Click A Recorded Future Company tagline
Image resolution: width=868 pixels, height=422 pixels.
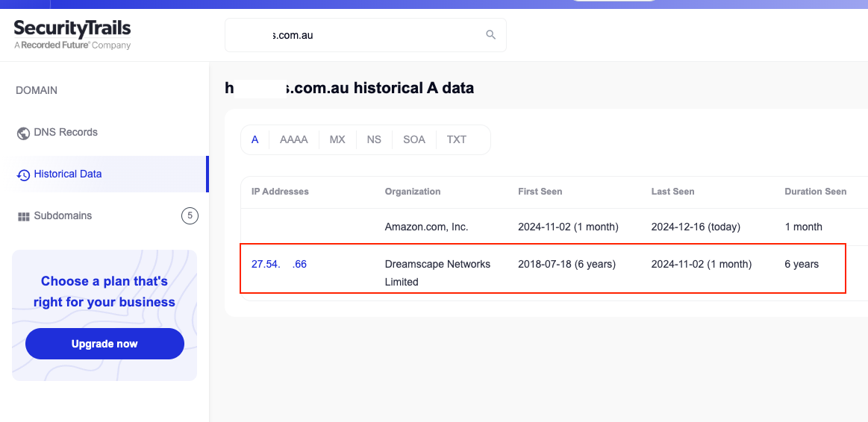coord(72,45)
